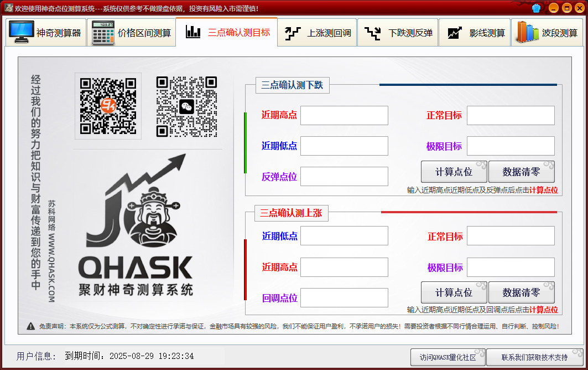
Task: Focus 极限目标 field in 测下跌 section
Action: point(511,146)
